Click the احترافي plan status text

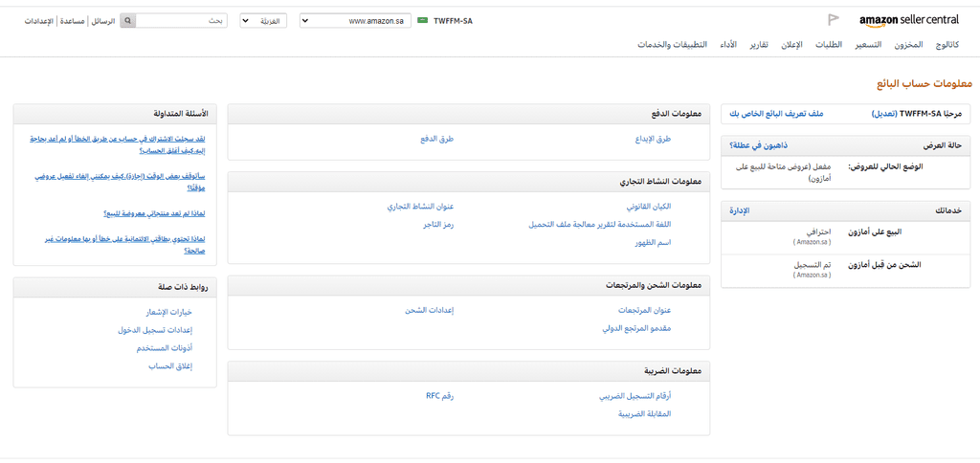coord(821,231)
